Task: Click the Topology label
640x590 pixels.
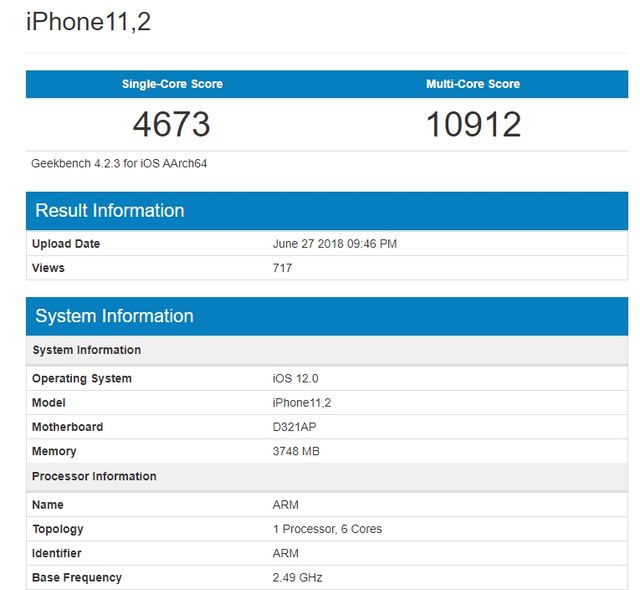Action: (58, 529)
